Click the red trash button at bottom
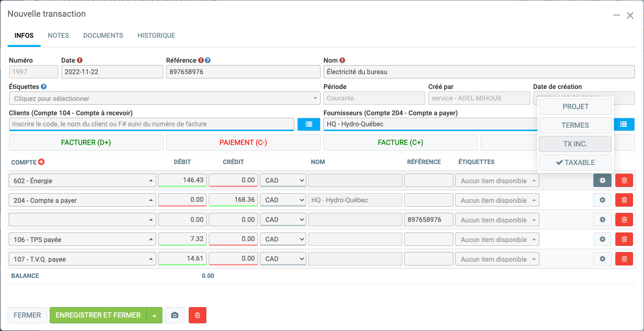This screenshot has height=331, width=644. point(197,315)
